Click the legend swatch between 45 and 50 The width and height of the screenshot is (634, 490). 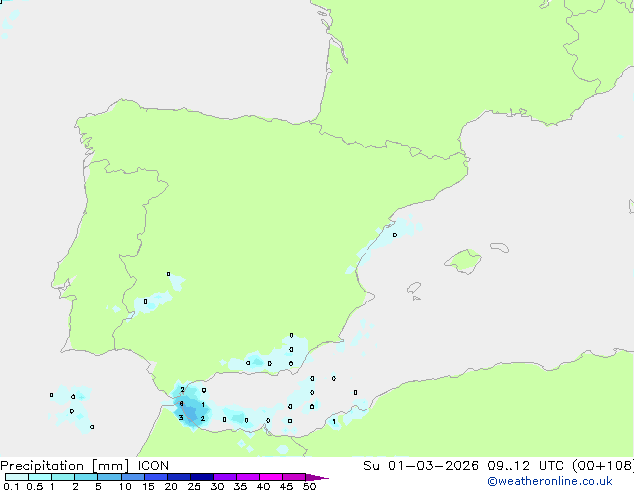(x=294, y=477)
